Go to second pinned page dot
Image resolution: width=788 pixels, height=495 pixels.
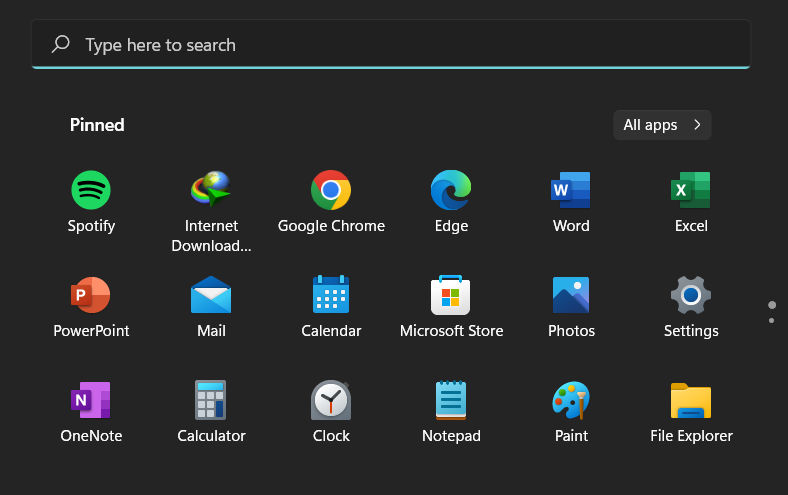[x=771, y=321]
